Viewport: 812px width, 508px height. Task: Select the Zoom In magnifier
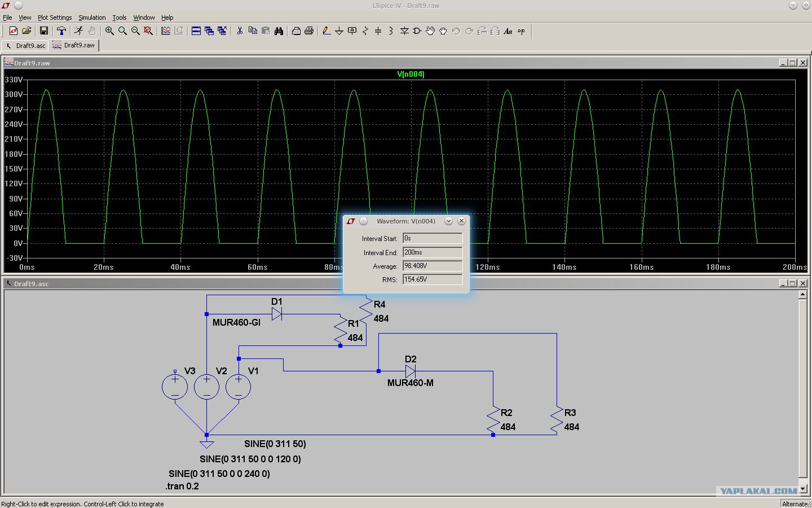tap(109, 31)
